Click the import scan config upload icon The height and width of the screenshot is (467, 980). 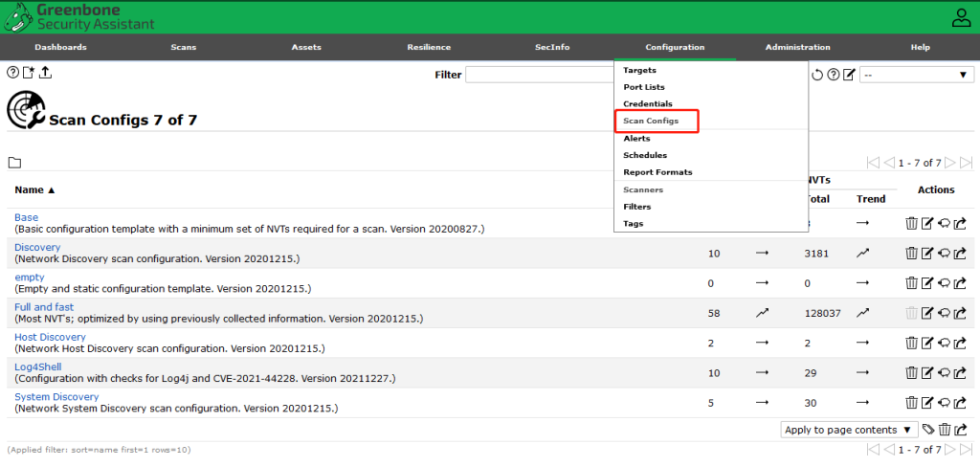coord(45,74)
